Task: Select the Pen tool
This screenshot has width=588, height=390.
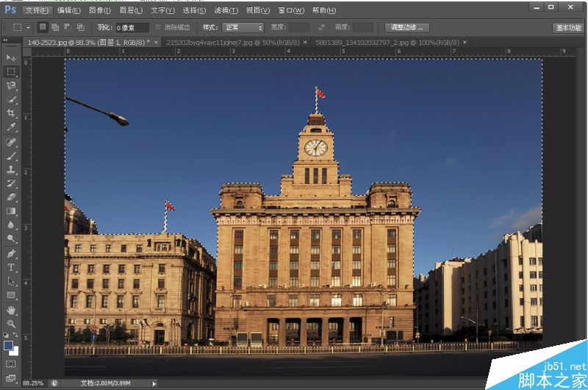Action: tap(11, 254)
